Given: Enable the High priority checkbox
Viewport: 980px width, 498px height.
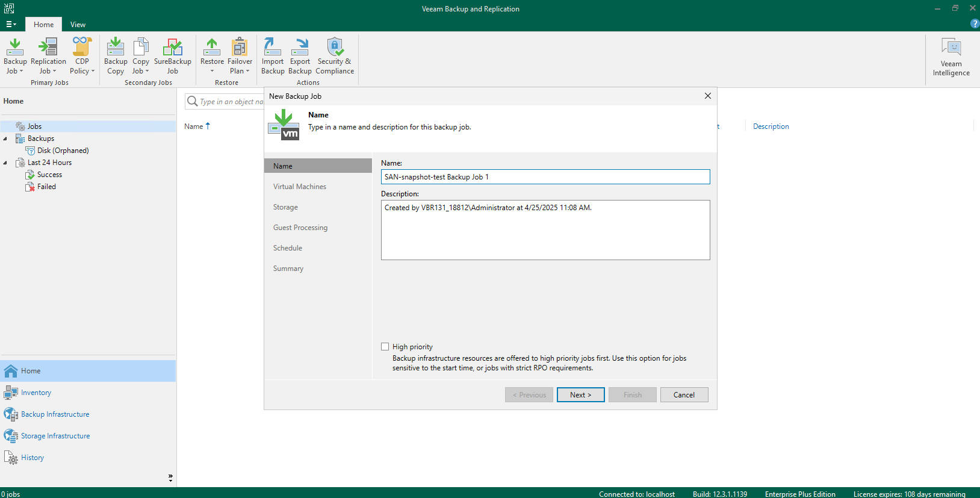Looking at the screenshot, I should [x=385, y=347].
